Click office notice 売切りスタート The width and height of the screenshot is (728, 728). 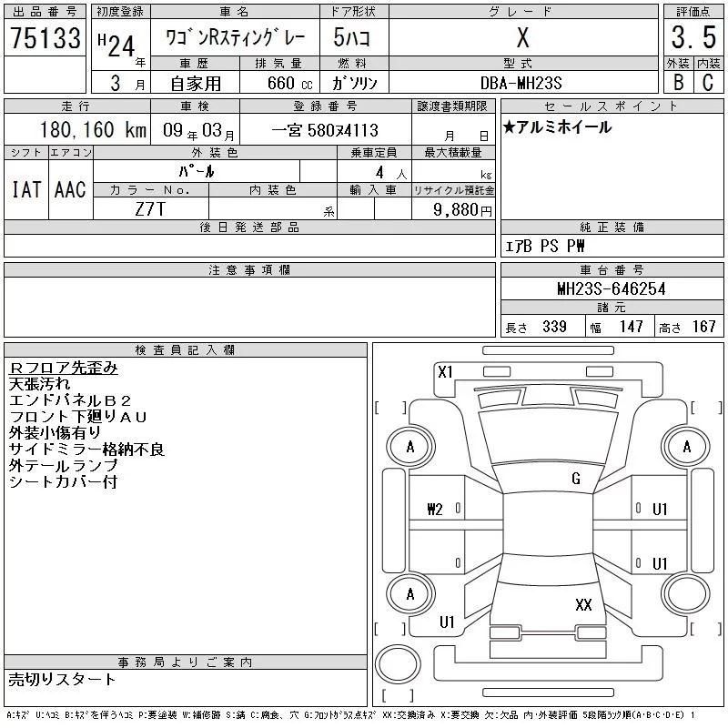[x=62, y=679]
